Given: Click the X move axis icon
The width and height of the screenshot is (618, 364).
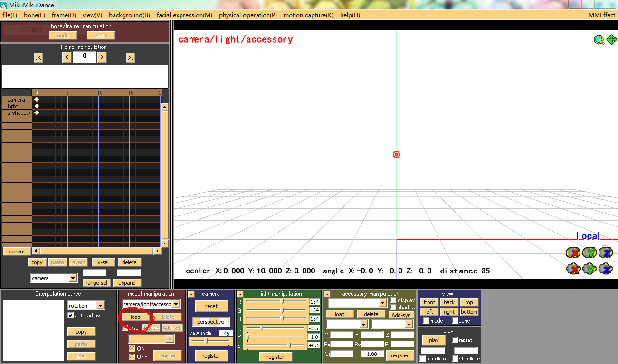Looking at the screenshot, I should 573,269.
